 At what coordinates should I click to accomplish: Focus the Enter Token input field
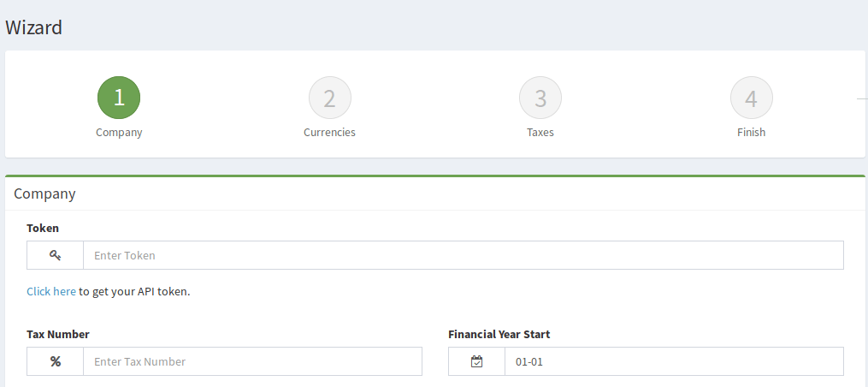[x=463, y=255]
